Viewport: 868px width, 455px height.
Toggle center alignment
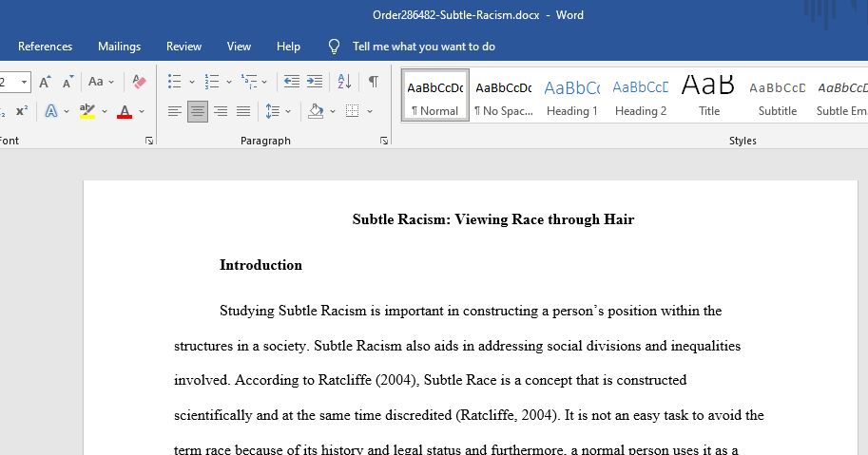pyautogui.click(x=198, y=112)
